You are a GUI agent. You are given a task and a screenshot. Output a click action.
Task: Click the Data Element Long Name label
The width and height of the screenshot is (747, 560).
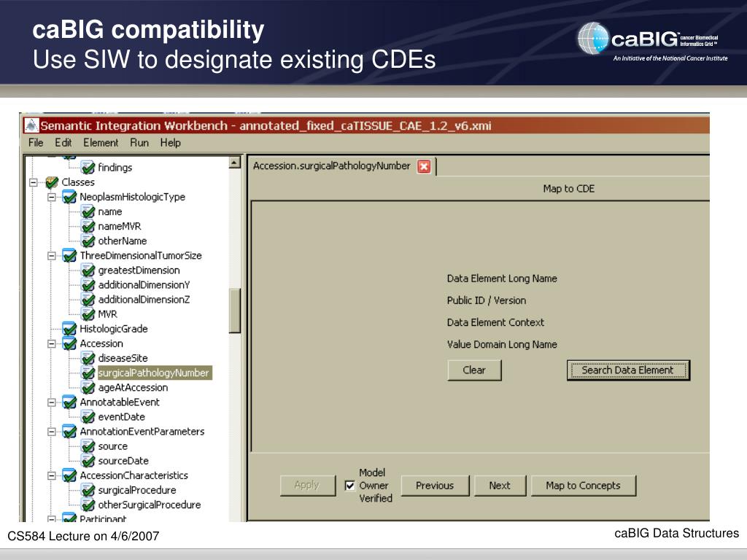[502, 279]
